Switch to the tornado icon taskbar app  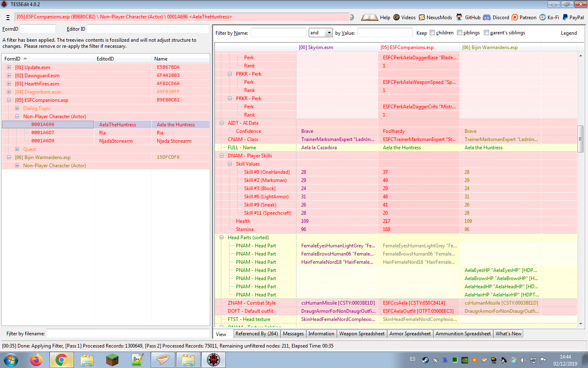coord(163,360)
